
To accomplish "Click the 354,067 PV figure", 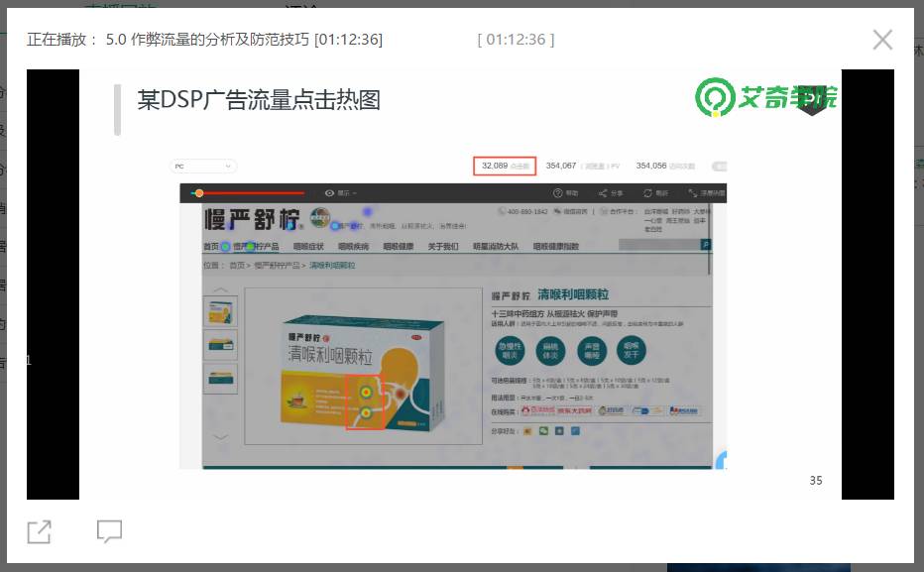I will (x=561, y=166).
